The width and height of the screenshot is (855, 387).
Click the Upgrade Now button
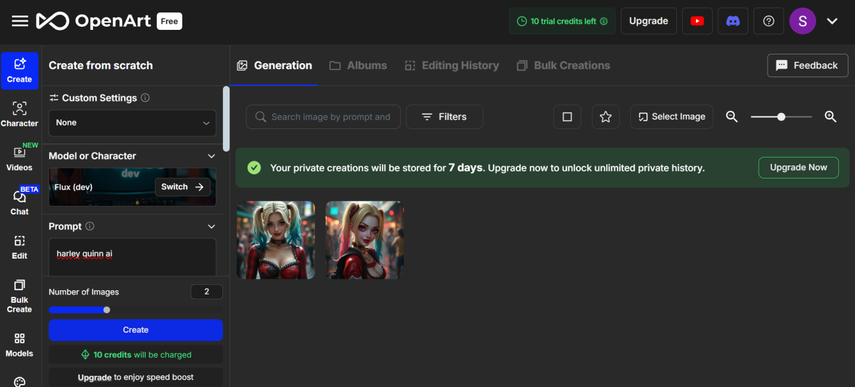coord(798,167)
